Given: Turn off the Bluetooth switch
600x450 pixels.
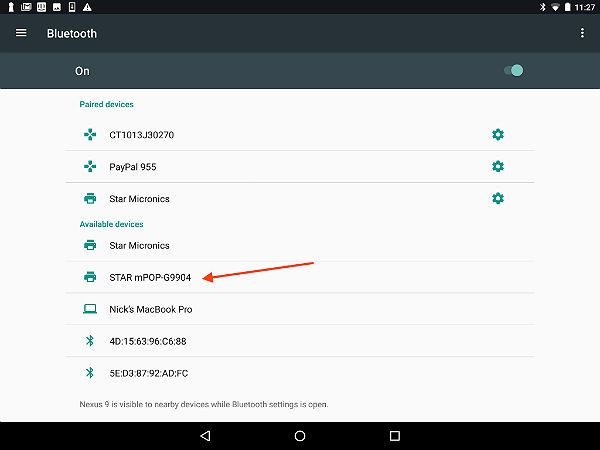Looking at the screenshot, I should coord(514,71).
